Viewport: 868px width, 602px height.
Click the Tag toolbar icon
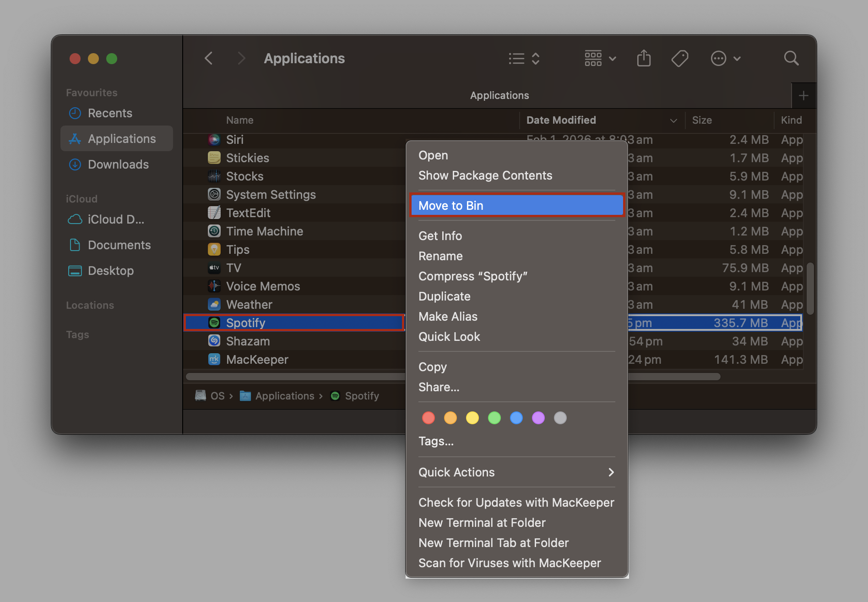(680, 58)
